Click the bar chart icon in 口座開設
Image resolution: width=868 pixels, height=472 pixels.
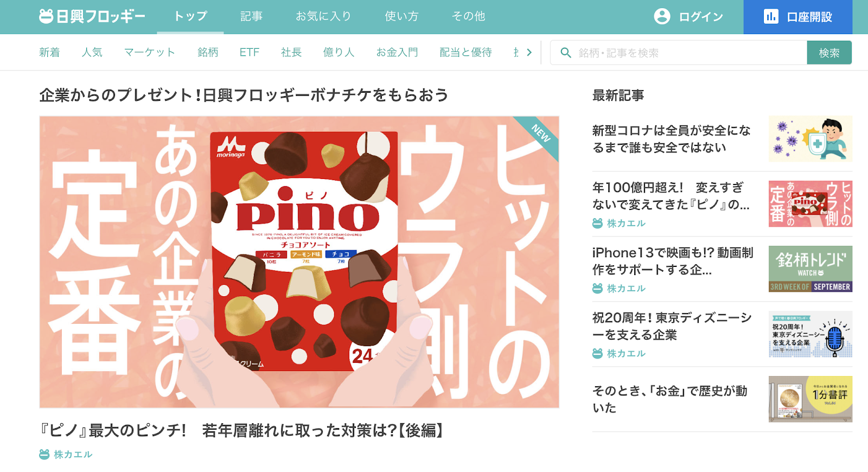point(771,16)
